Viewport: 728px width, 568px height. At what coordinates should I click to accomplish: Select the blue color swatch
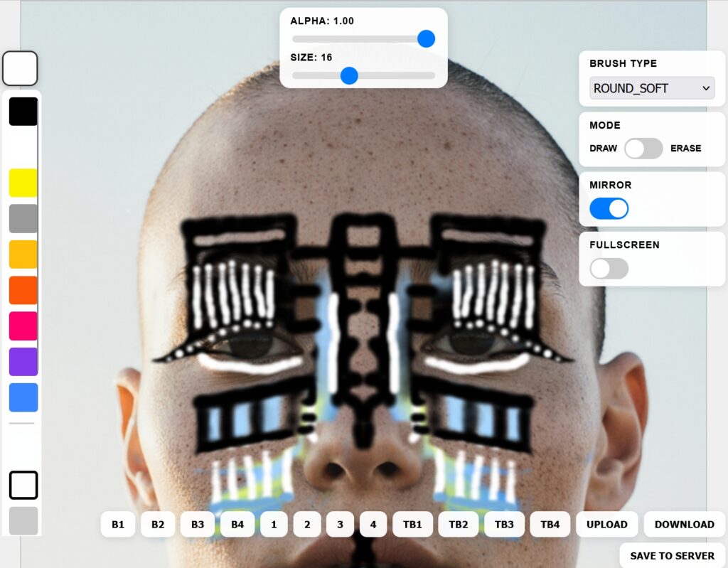tap(23, 397)
